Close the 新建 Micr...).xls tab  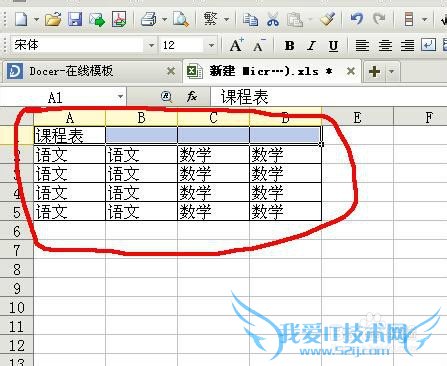pos(351,71)
